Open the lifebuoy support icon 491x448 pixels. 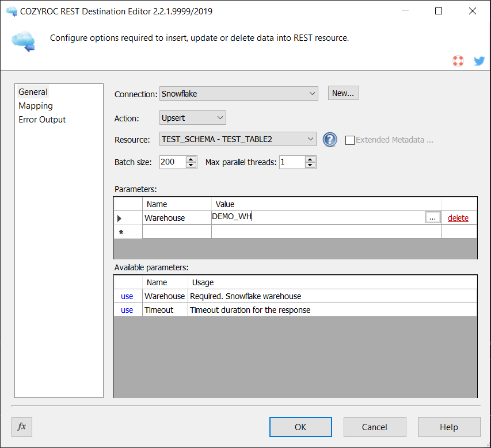(458, 61)
